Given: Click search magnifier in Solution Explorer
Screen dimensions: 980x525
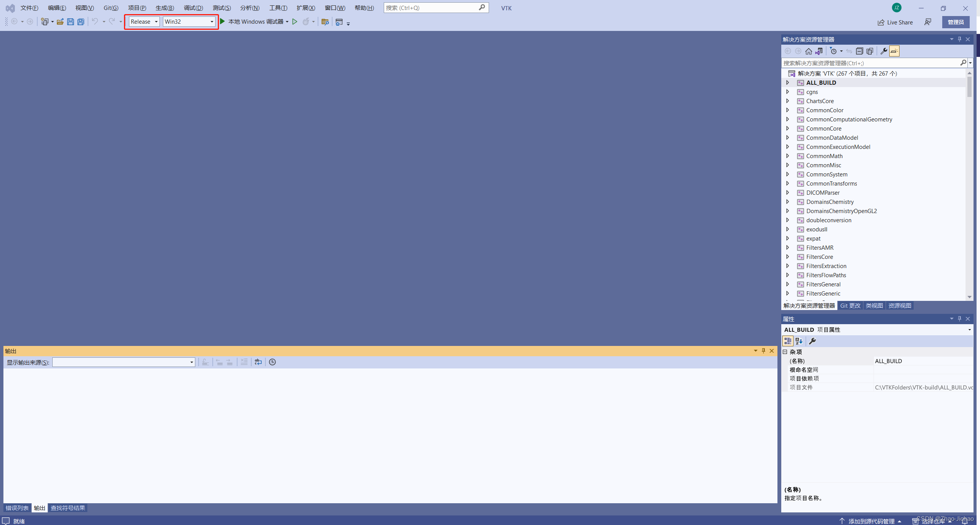Looking at the screenshot, I should point(963,63).
